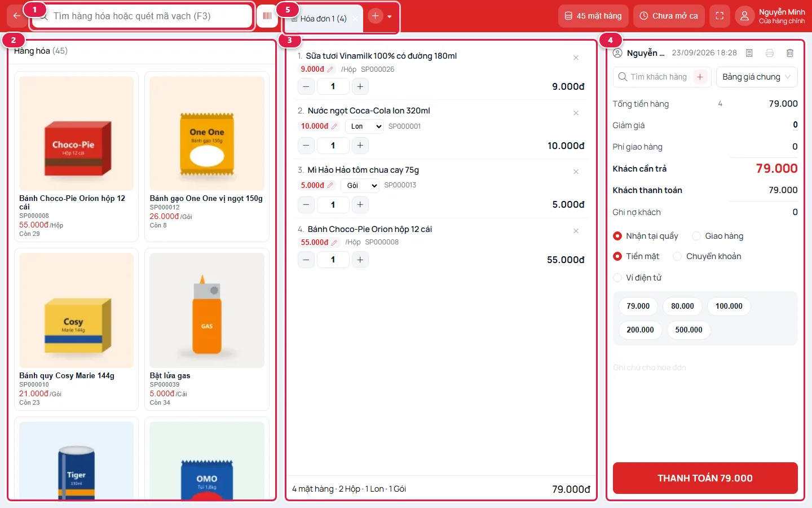Open the Bảng giá chung dropdown
Viewport: 812px width, 508px height.
(x=757, y=77)
